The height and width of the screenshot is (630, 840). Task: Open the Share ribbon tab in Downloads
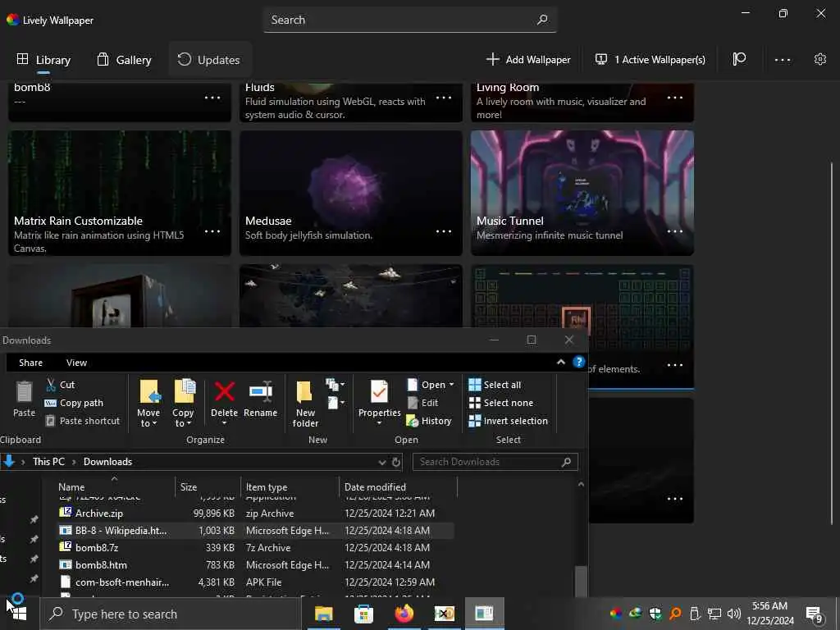[x=30, y=363]
